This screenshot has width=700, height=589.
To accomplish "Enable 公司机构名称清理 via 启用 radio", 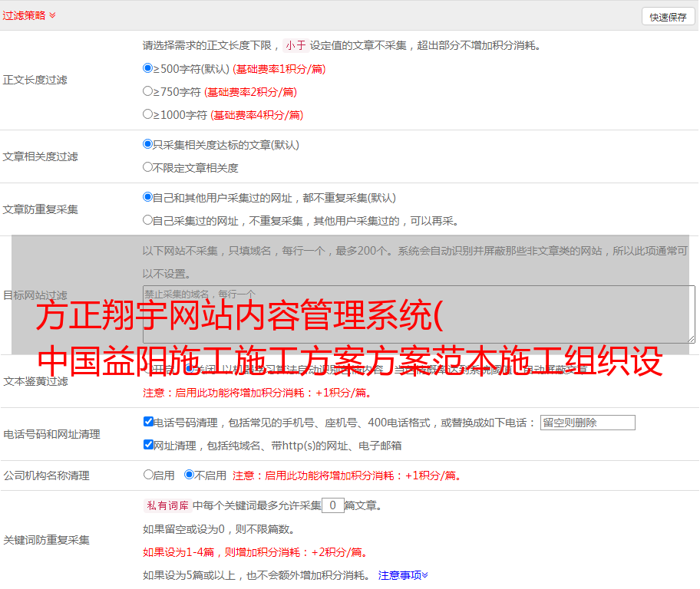I will (x=148, y=475).
